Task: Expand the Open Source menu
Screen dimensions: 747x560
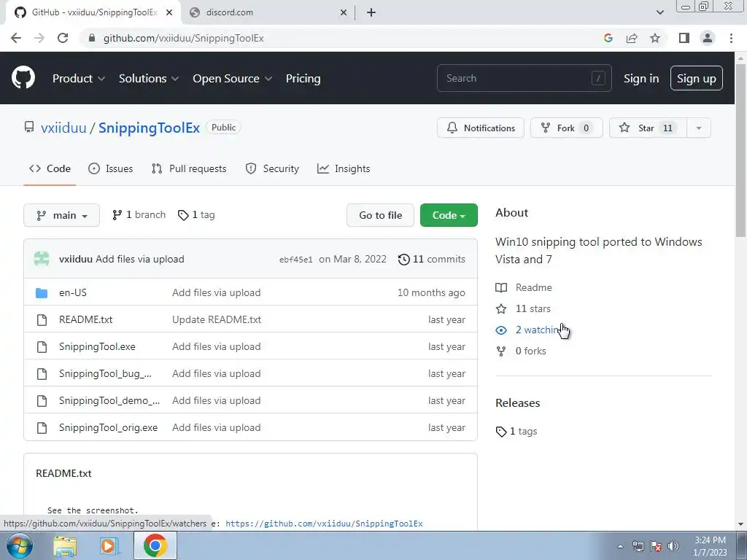Action: coord(233,79)
